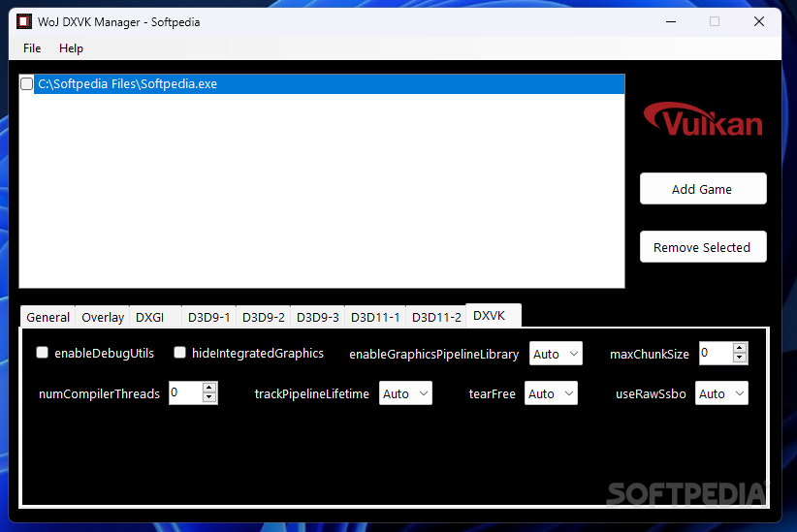Click the maxChunkSize label text

pyautogui.click(x=649, y=354)
